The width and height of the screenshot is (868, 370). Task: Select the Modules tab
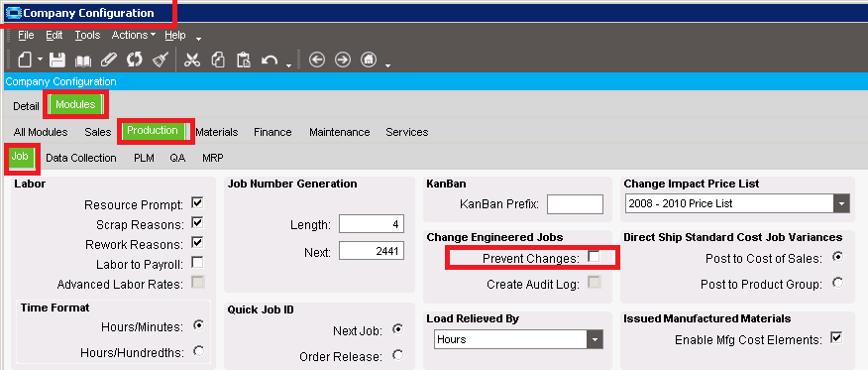click(75, 105)
